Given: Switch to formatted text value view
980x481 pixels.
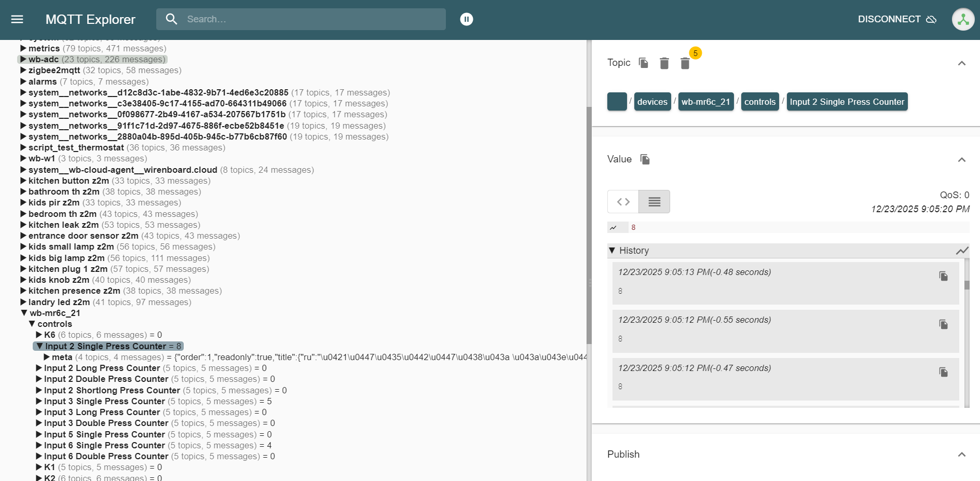Looking at the screenshot, I should (x=654, y=202).
